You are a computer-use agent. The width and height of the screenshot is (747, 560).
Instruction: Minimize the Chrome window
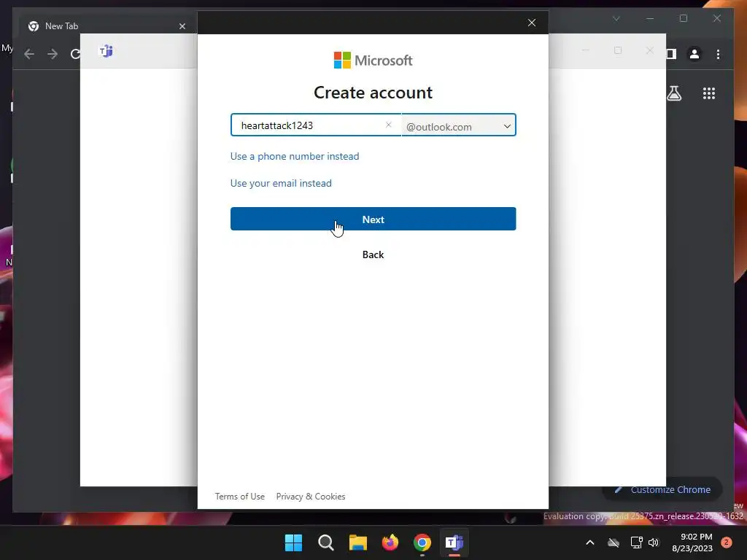[650, 18]
